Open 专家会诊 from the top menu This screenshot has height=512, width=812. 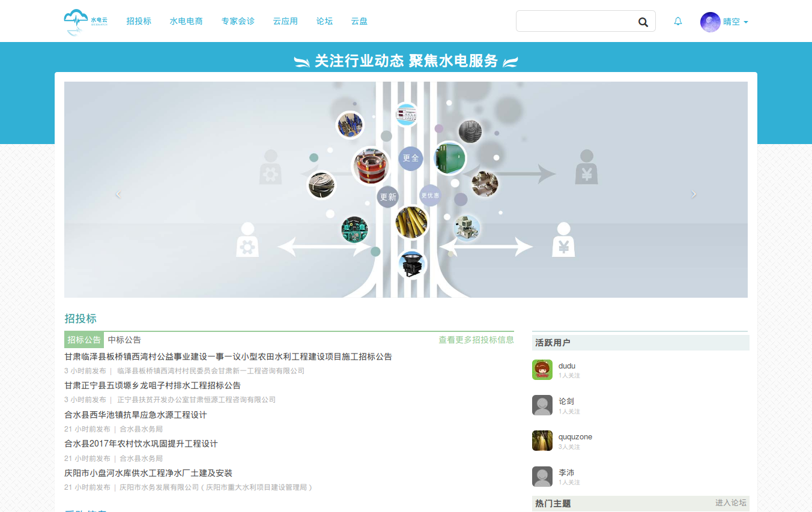point(238,21)
